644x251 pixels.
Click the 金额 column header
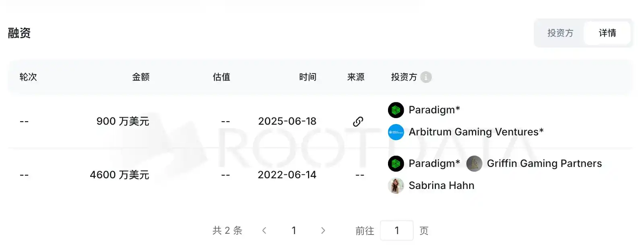[x=141, y=77]
